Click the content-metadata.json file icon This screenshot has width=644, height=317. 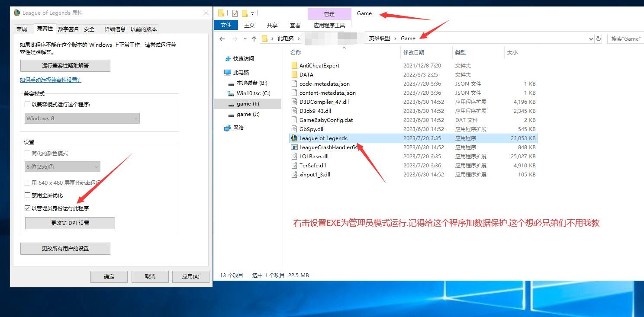click(x=294, y=93)
